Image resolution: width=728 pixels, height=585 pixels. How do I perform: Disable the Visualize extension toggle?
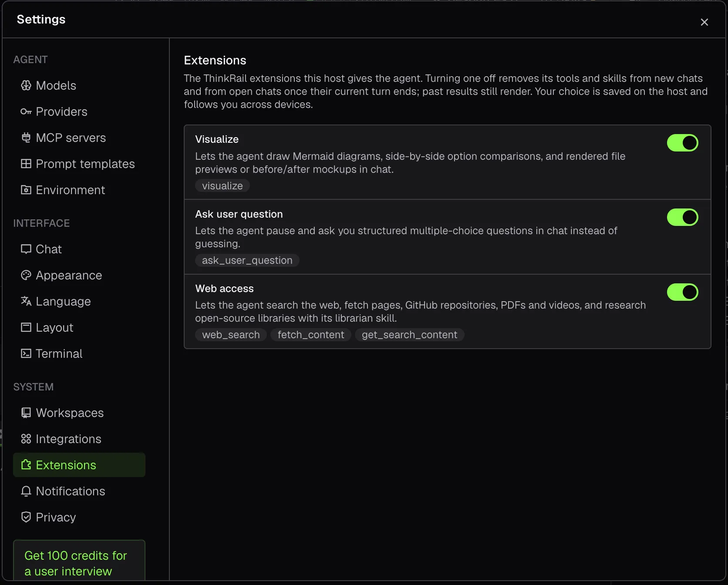point(682,143)
